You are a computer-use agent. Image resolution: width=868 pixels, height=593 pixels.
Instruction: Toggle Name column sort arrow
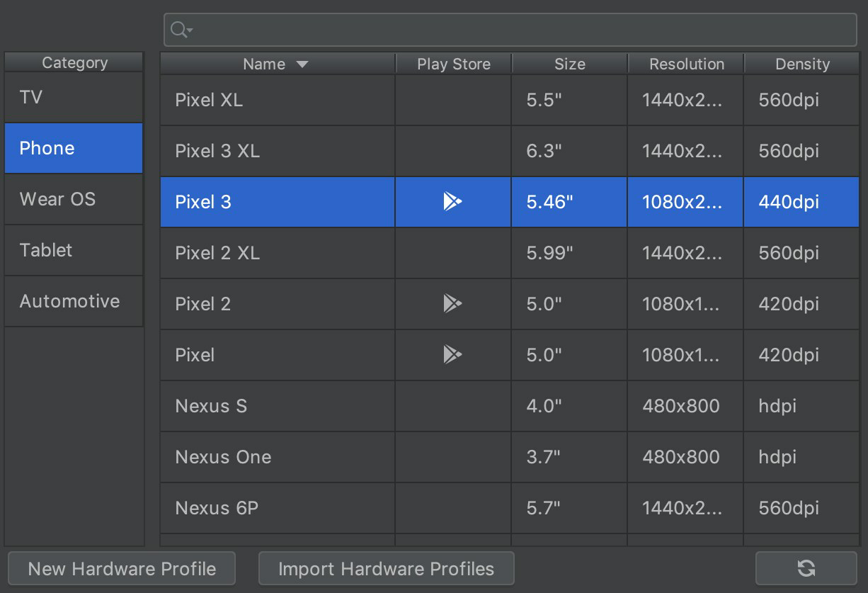(302, 64)
